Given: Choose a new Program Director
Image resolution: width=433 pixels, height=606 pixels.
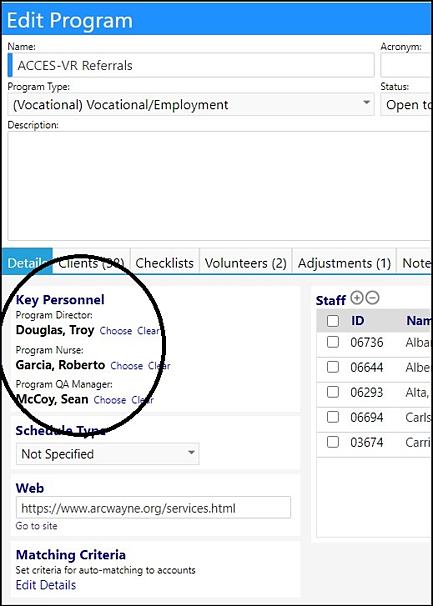Looking at the screenshot, I should tap(116, 331).
